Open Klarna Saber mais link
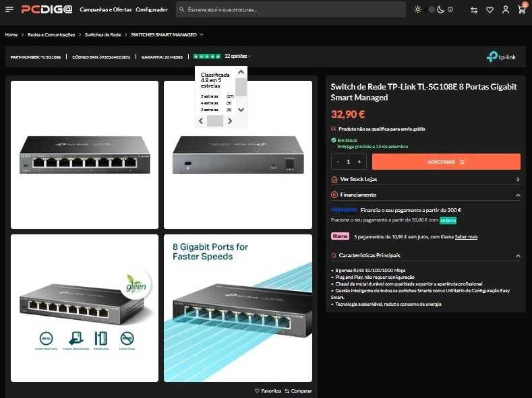The width and height of the screenshot is (532, 398). 466,237
